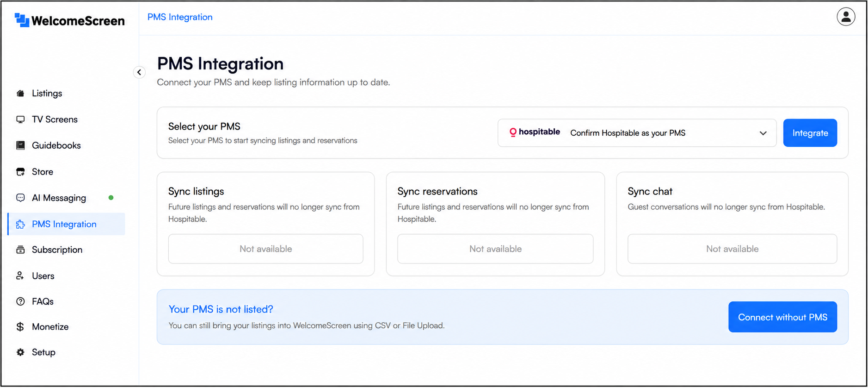Viewport: 868px width, 388px height.
Task: Click Not available under Sync reservations
Action: (495, 249)
